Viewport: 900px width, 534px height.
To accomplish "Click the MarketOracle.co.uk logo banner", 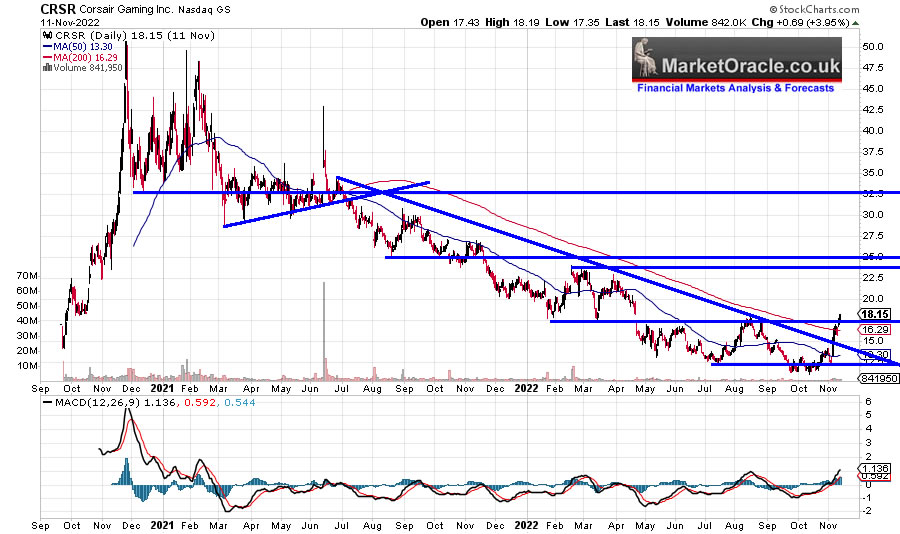I will [x=737, y=59].
